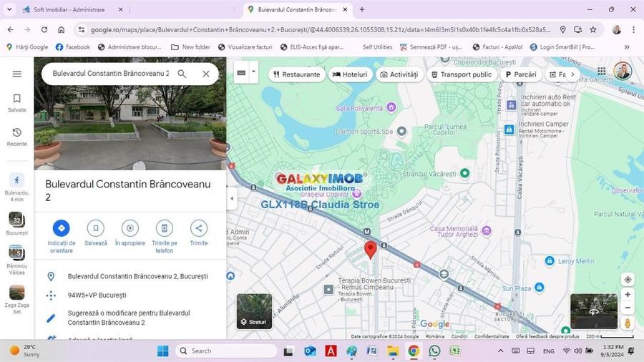The width and height of the screenshot is (644, 362).
Task: Click the Salvează bookmark icon
Action: 95,228
